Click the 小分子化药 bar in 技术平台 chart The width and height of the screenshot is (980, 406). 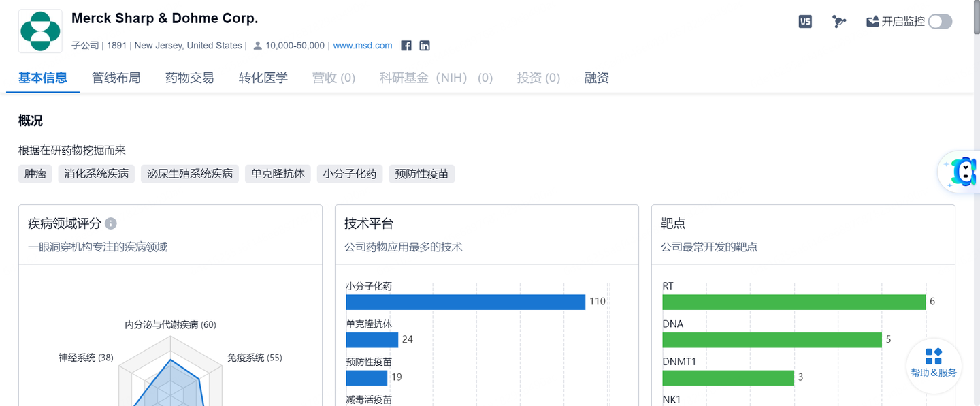tap(465, 301)
